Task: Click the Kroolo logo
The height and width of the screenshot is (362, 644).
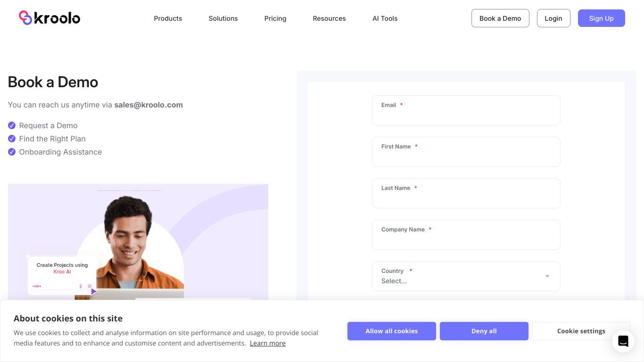Action: pyautogui.click(x=50, y=18)
